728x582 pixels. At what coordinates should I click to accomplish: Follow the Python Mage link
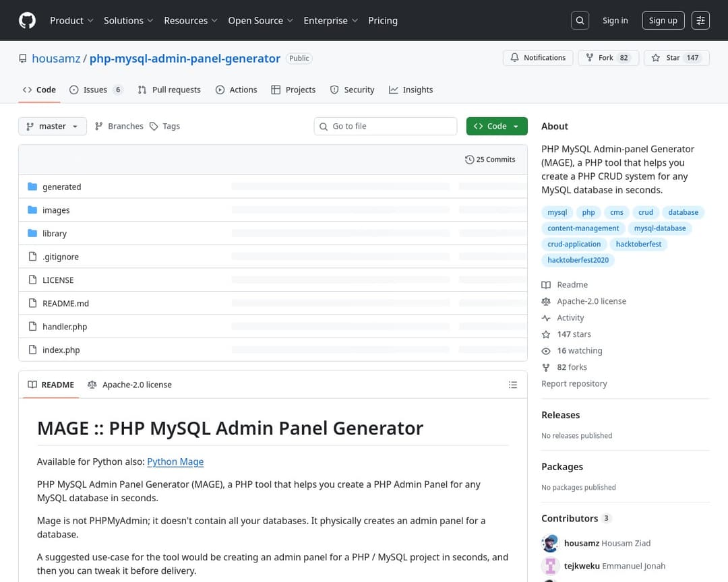coord(175,461)
